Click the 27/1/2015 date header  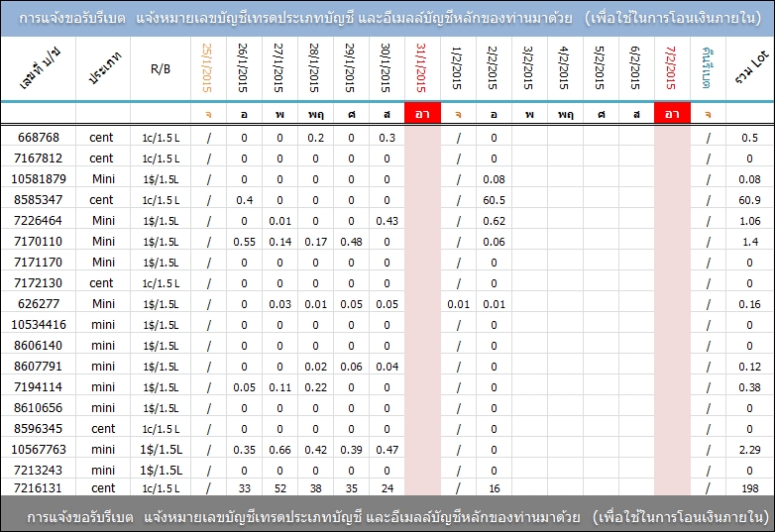pos(278,67)
